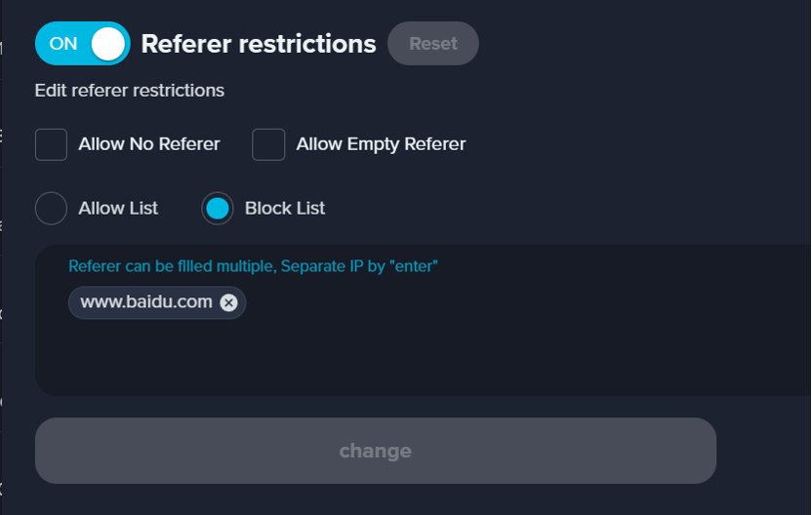Screen dimensions: 812x515
Task: Click the 'Referer restrictions' heading
Action: [x=259, y=44]
